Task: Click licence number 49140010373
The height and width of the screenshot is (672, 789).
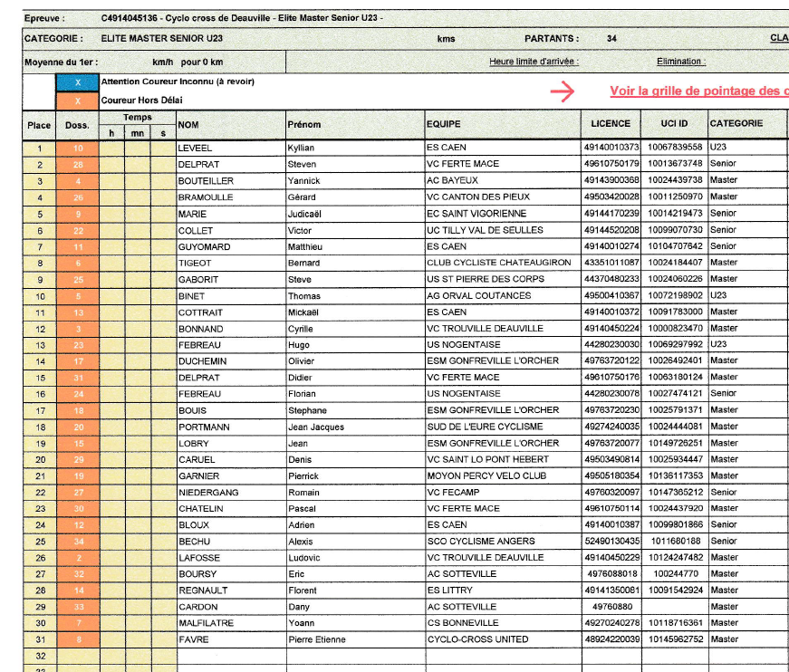Action: tap(611, 148)
